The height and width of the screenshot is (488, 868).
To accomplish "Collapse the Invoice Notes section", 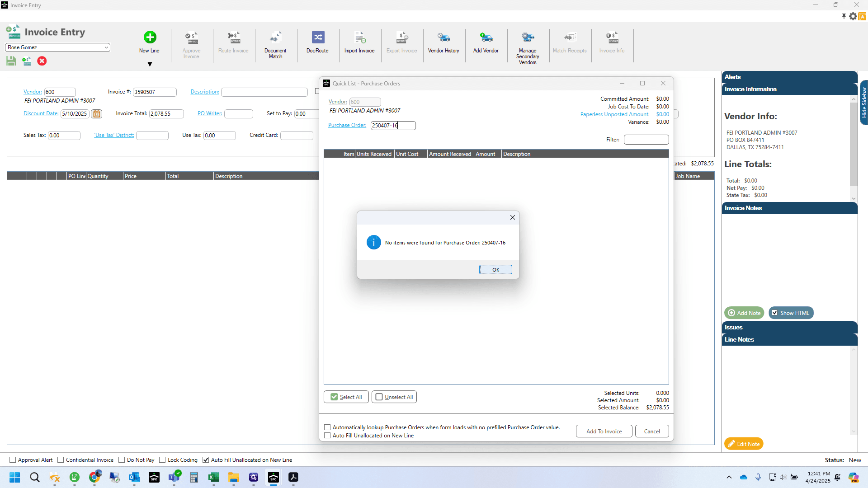I will pos(789,208).
